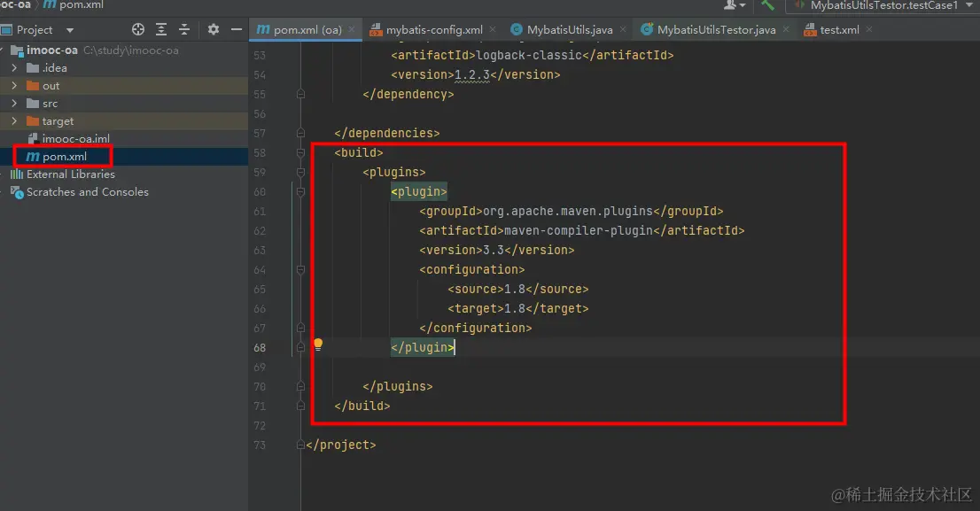Hide the Project panel with minus icon
The width and height of the screenshot is (980, 511).
point(237,29)
